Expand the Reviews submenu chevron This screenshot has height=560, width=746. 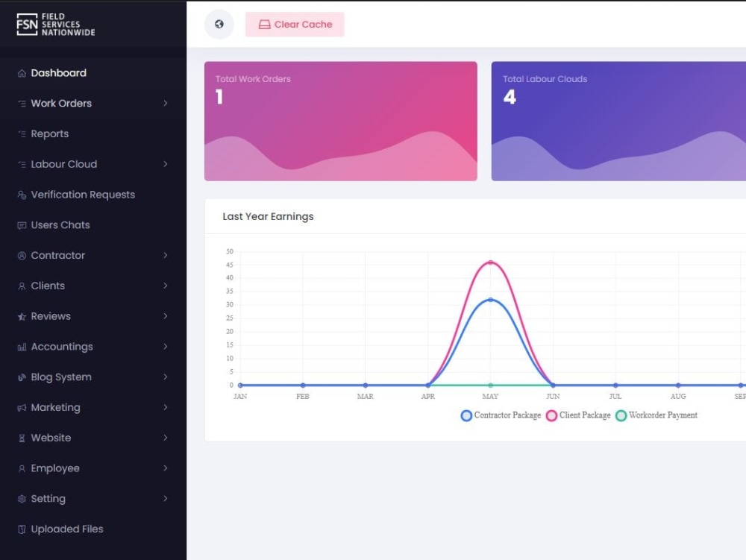pos(165,316)
